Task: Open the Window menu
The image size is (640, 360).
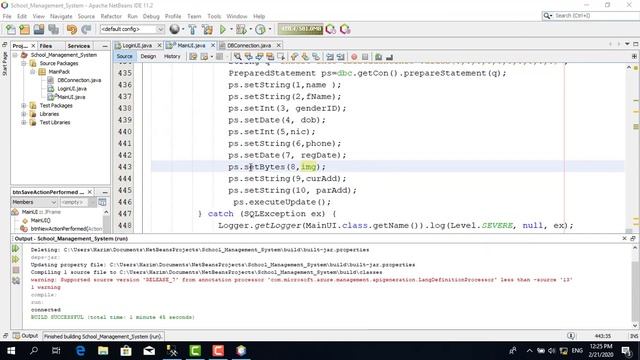Action: point(237,16)
